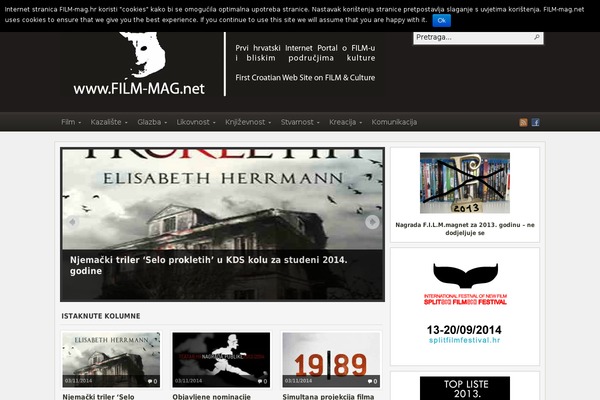Click 'First Croatian Web Site on FILM & Culture' tagline
The width and height of the screenshot is (600, 400).
click(x=305, y=77)
